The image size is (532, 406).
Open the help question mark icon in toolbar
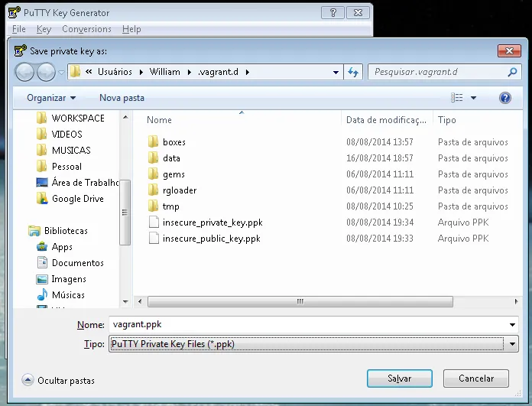505,98
